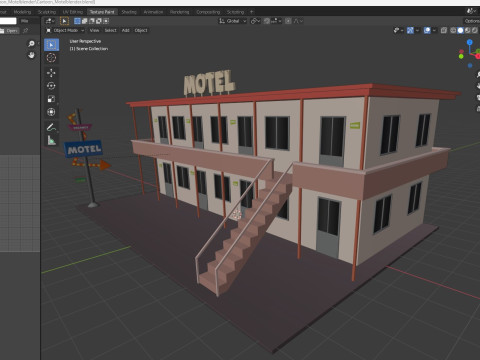Open the Select menu in viewport
Viewport: 480px width, 360px height.
(110, 30)
